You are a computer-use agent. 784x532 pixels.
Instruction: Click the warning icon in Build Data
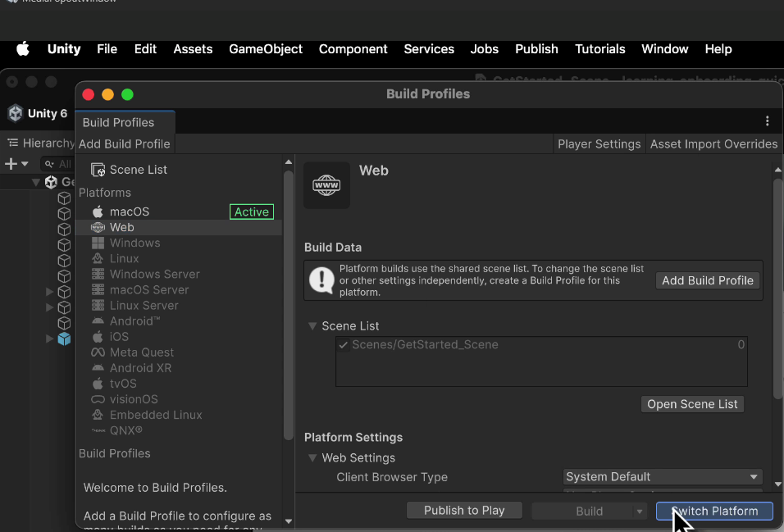321,280
